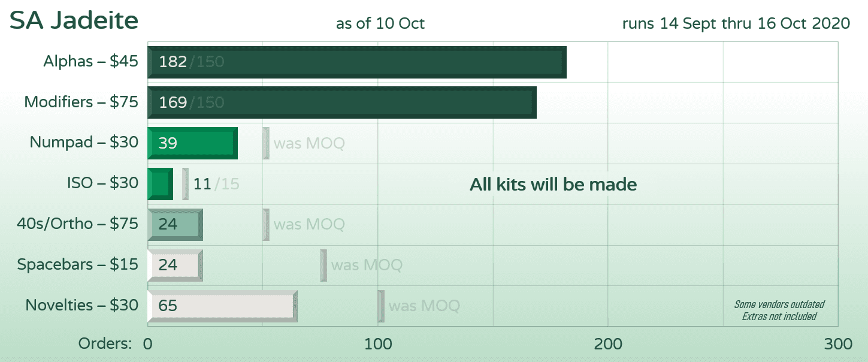
Task: Click the small ISO green bar
Action: pyautogui.click(x=160, y=183)
